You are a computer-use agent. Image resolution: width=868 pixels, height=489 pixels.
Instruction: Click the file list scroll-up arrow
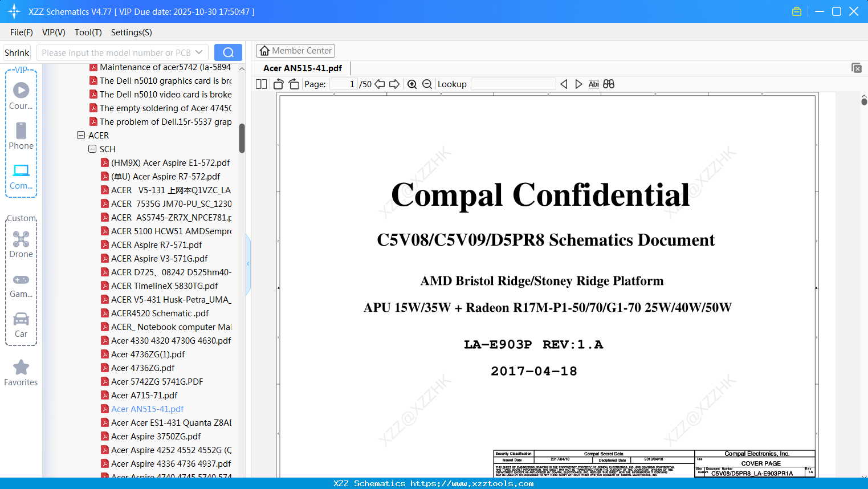coord(242,68)
